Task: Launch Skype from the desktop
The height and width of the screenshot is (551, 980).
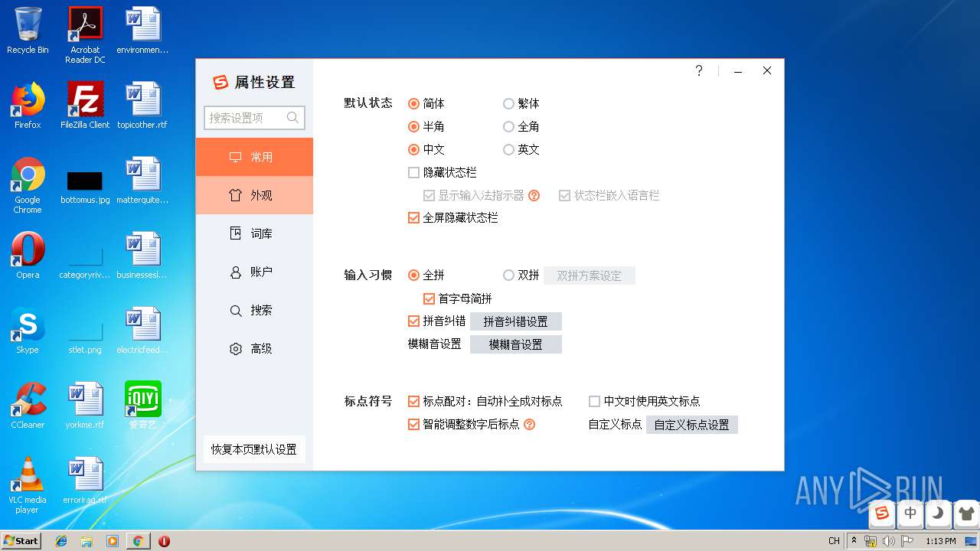Action: [28, 331]
